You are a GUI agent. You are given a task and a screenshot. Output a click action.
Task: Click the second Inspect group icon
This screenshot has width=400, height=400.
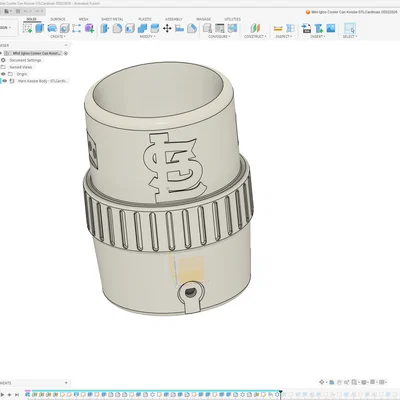[290, 28]
